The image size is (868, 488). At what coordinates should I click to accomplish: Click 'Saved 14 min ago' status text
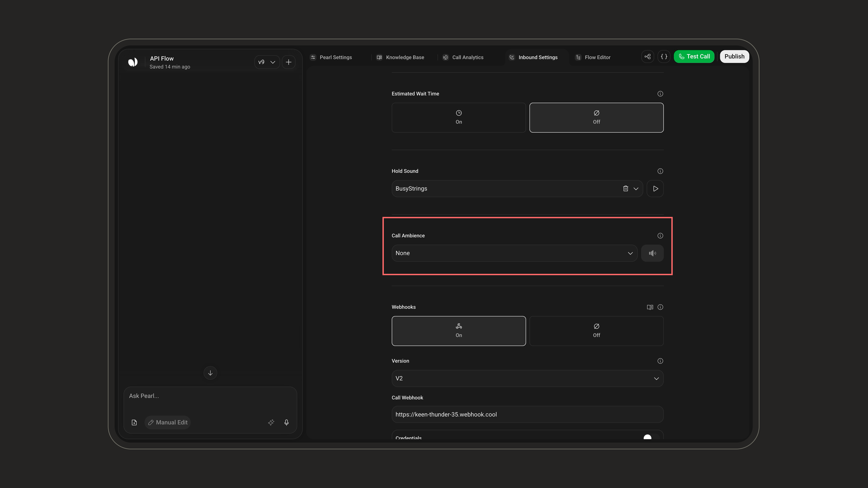(170, 67)
